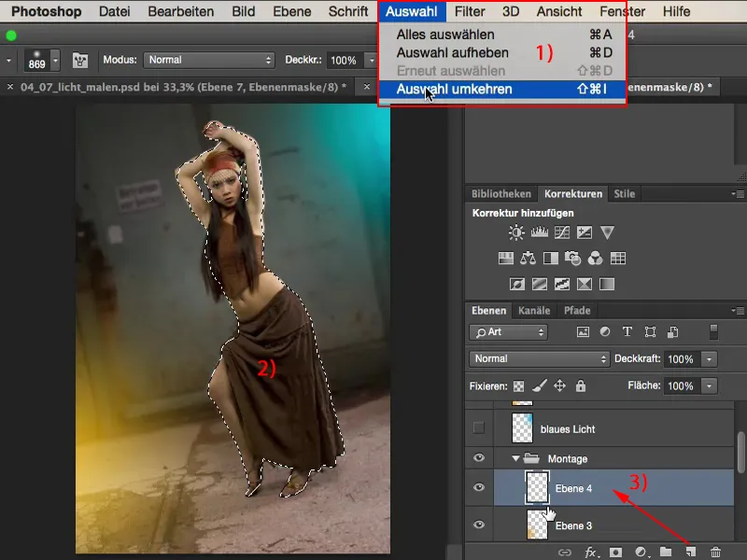Choose Auswahl aufheben
Image resolution: width=747 pixels, height=560 pixels.
coord(502,52)
